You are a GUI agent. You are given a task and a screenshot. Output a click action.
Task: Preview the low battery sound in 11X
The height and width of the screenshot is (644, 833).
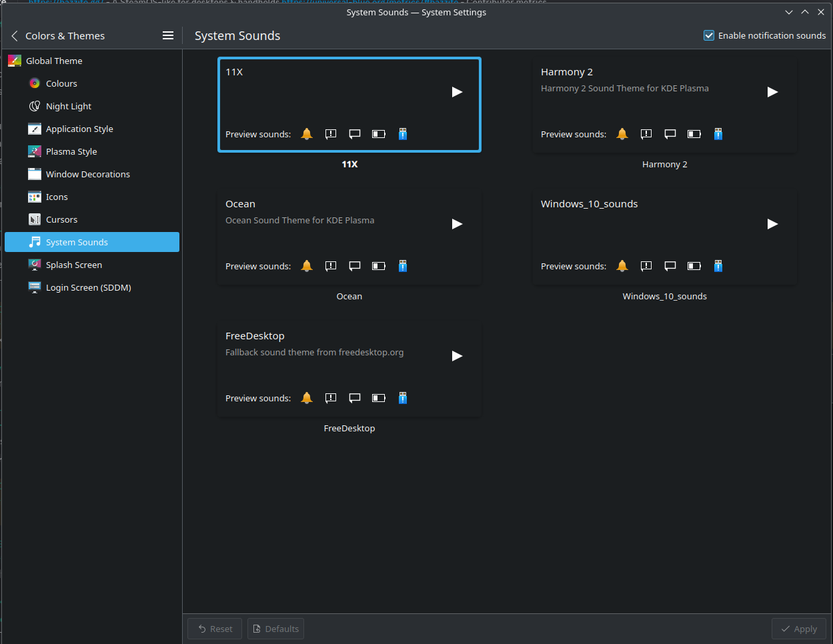(x=379, y=134)
